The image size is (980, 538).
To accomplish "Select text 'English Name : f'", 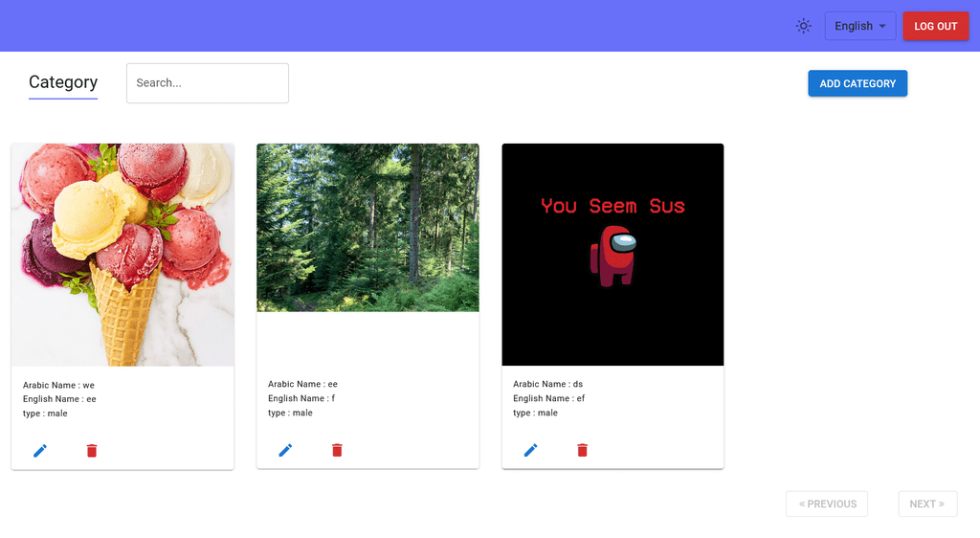I will [301, 398].
